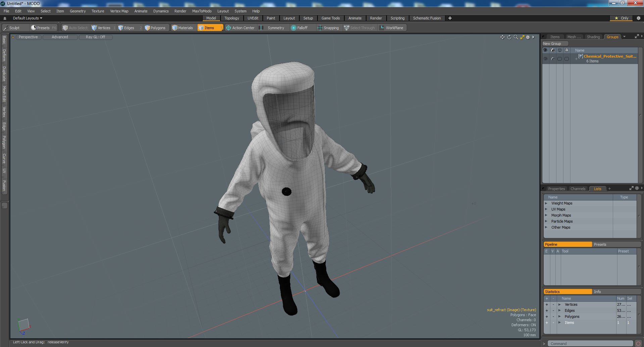
Task: Click the plus for Edges statistics row
Action: (547, 310)
